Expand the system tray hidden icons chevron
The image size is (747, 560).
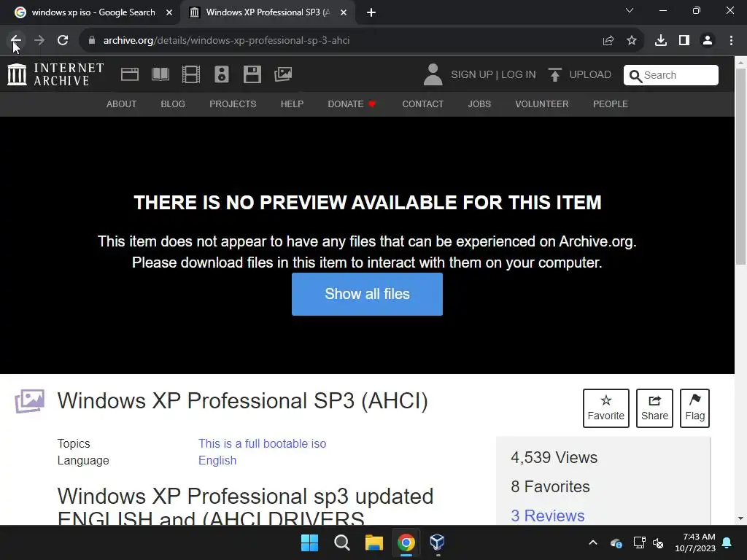click(x=593, y=542)
